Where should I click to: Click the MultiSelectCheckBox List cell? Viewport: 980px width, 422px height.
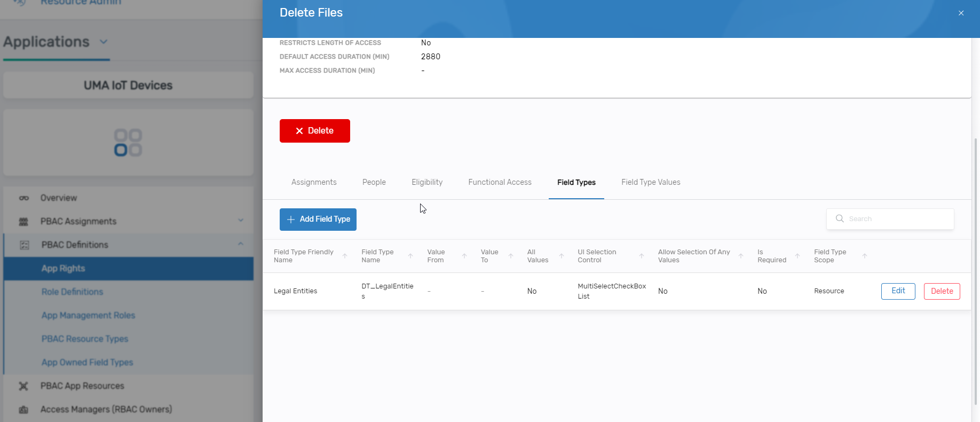[x=612, y=291]
